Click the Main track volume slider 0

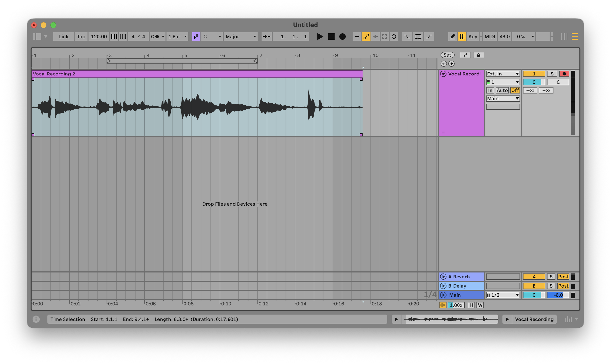[x=534, y=295]
